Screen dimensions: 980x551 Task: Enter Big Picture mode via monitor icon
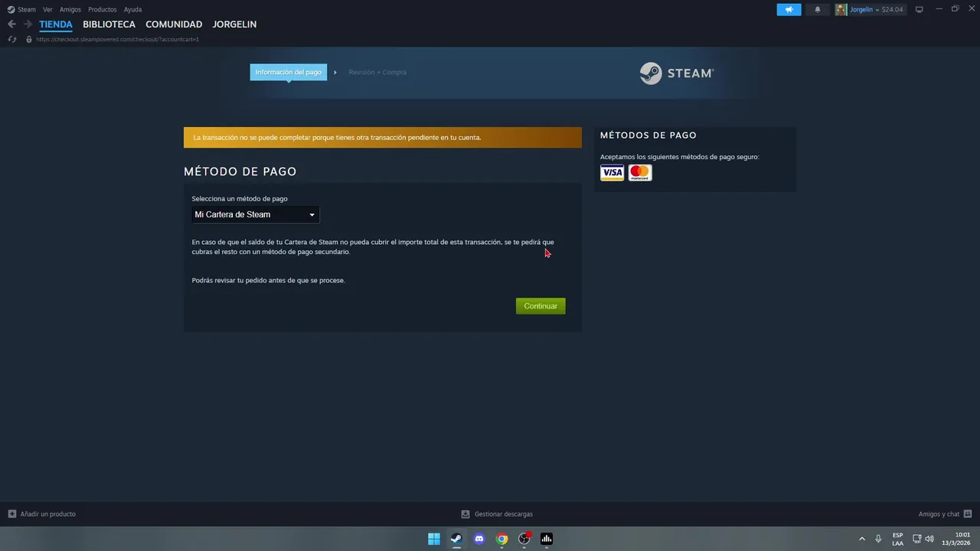point(920,9)
